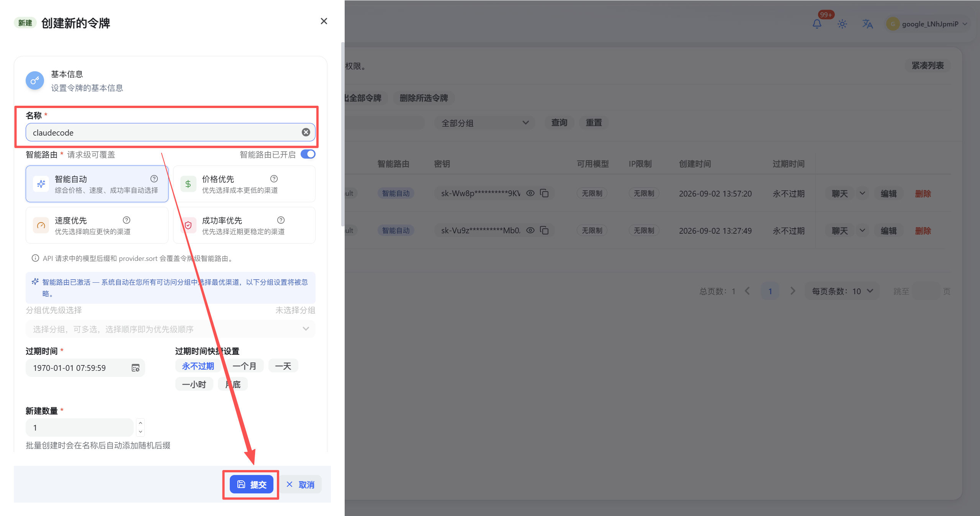Reveal the sk-Ww8p key with eye icon
This screenshot has height=516, width=980.
click(x=530, y=193)
